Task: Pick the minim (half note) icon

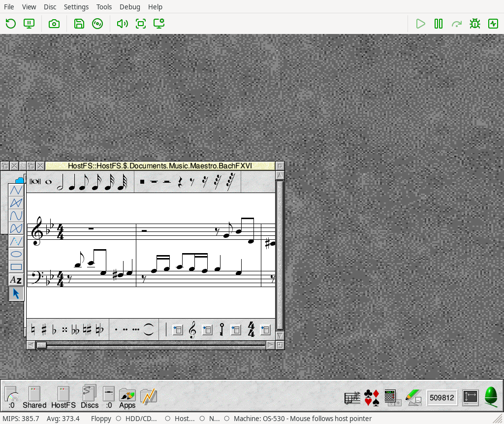Action: tap(60, 182)
